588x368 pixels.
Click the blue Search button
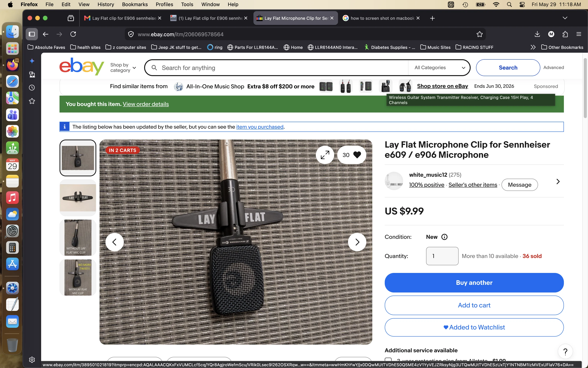(508, 68)
